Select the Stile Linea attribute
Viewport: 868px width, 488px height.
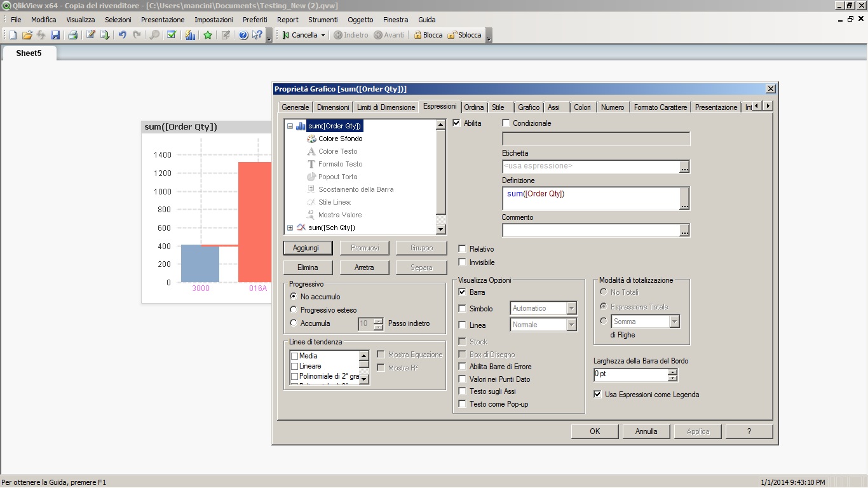[x=329, y=202]
